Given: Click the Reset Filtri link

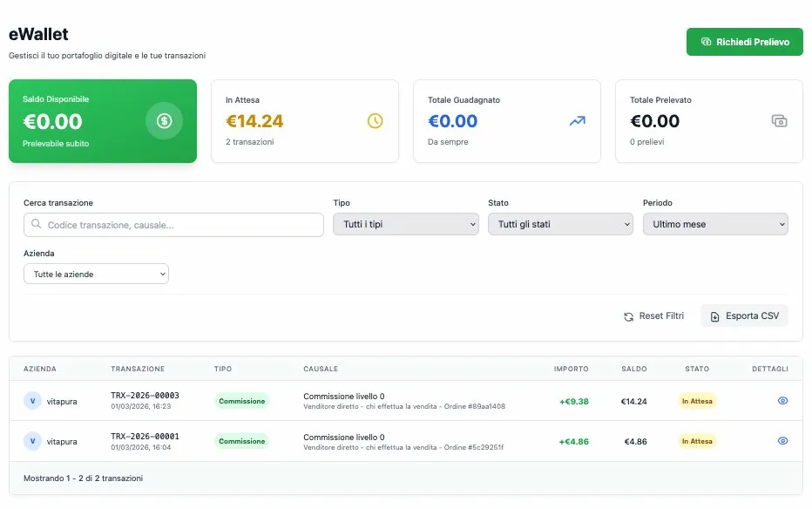Looking at the screenshot, I should coord(662,316).
